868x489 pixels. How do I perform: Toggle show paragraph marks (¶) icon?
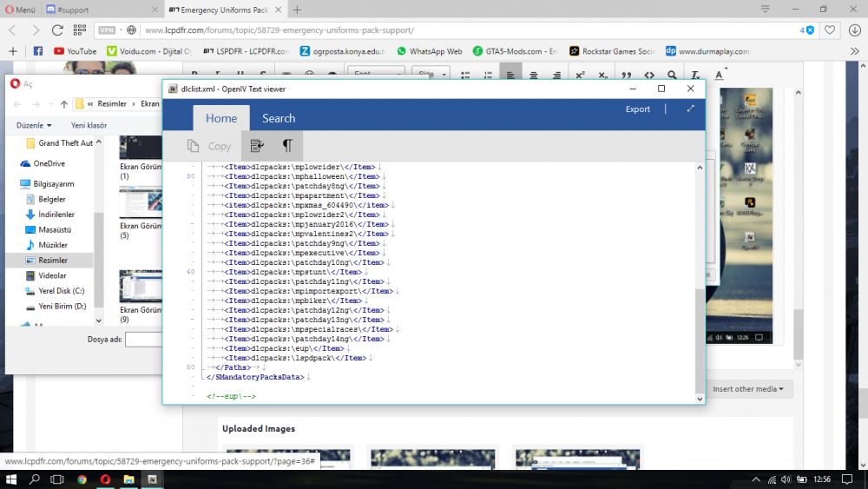coord(287,146)
